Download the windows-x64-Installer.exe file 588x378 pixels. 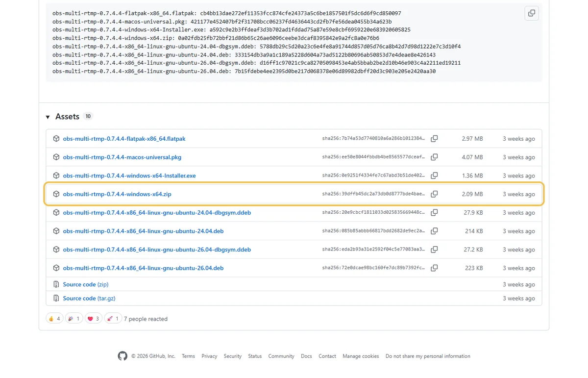(129, 176)
